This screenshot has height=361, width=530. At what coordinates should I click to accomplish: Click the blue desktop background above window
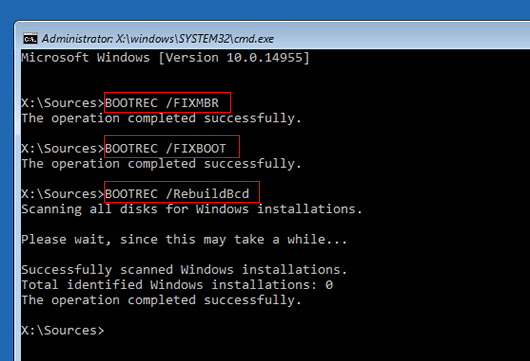click(x=265, y=9)
